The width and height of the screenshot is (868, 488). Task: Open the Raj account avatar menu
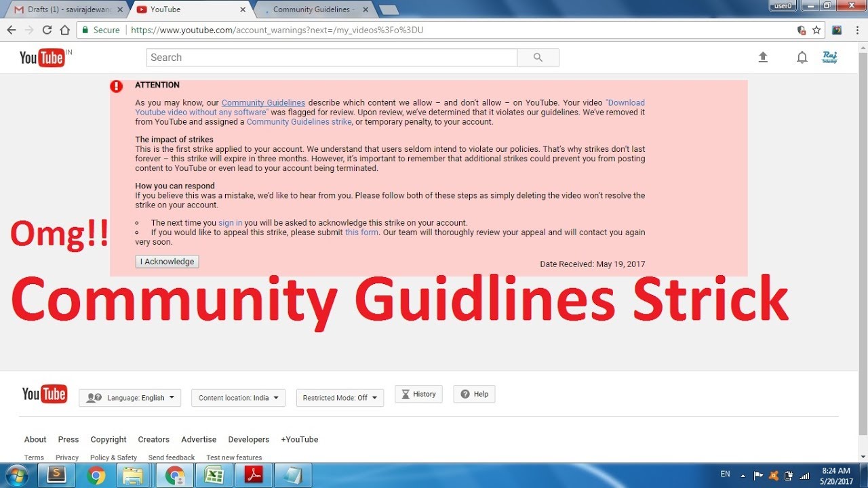coord(829,58)
